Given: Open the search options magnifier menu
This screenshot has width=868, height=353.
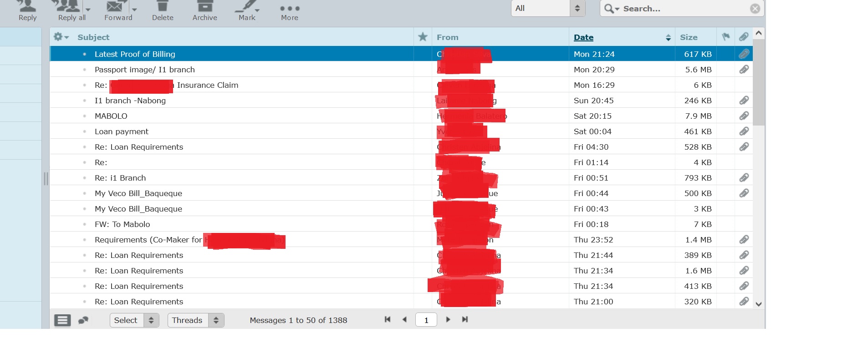Looking at the screenshot, I should point(612,9).
